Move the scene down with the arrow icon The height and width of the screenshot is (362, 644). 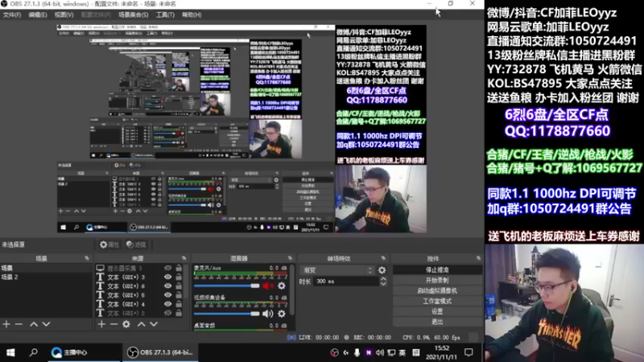(46, 324)
